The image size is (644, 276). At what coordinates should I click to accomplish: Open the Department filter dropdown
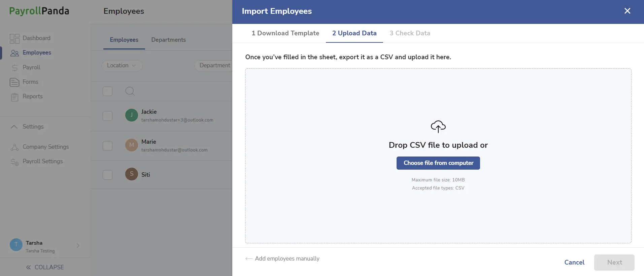coord(213,66)
